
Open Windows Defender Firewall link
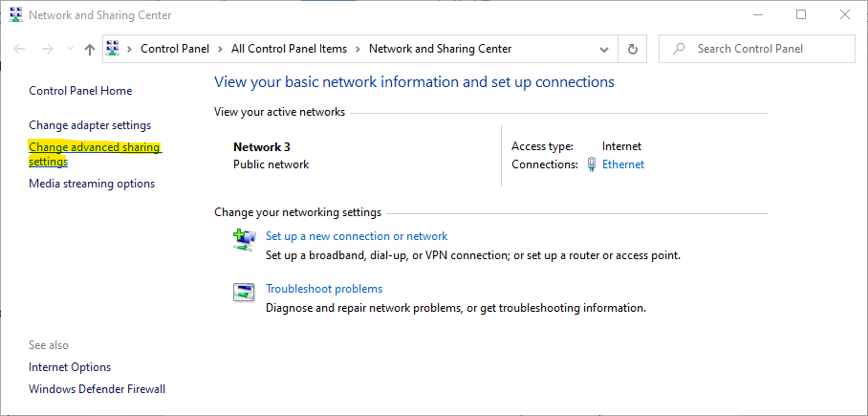pos(97,389)
